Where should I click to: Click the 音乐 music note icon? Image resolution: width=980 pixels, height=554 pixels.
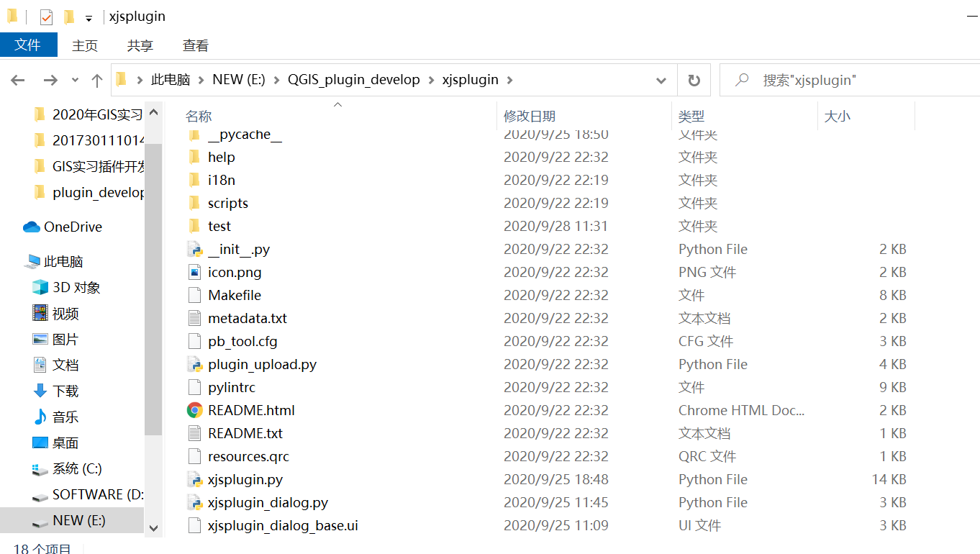tap(40, 417)
